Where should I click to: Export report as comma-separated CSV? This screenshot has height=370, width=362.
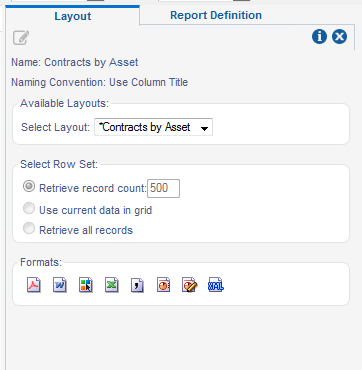(x=137, y=285)
